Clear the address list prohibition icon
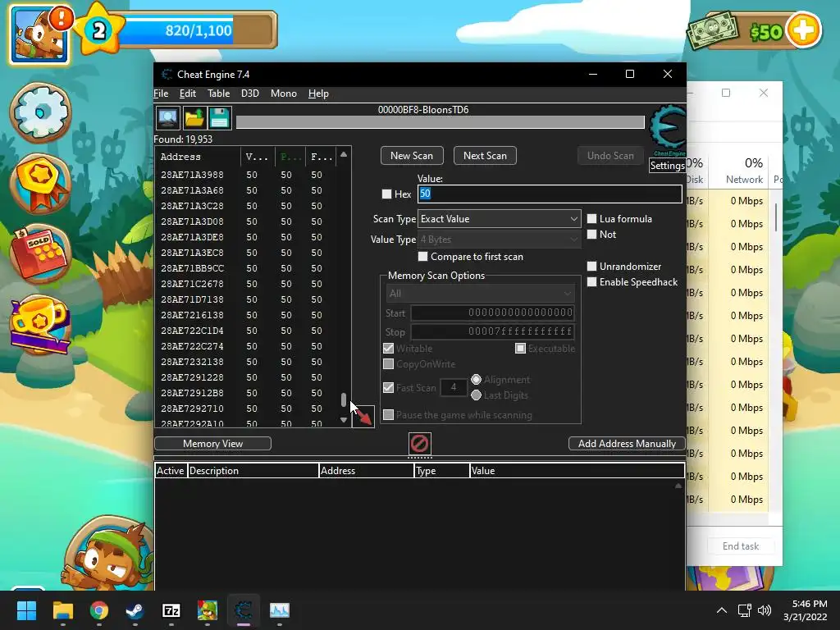Screen dimensions: 840x630 419,444
